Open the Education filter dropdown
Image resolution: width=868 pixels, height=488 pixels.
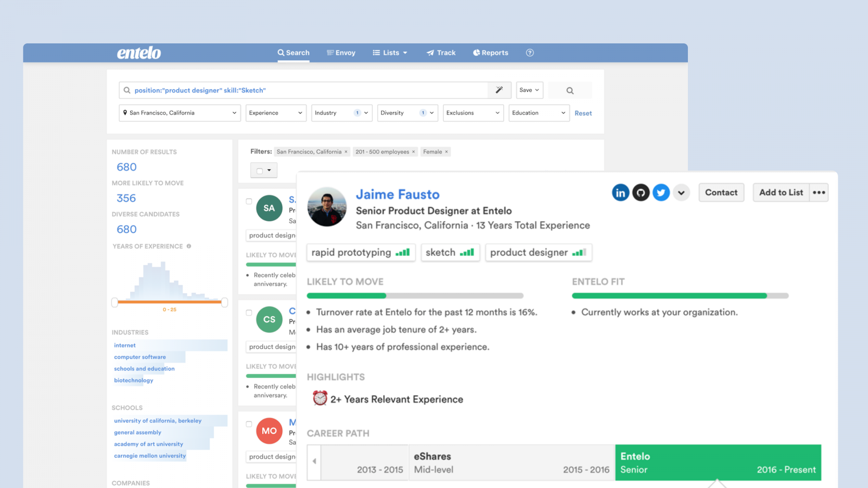[x=539, y=113]
